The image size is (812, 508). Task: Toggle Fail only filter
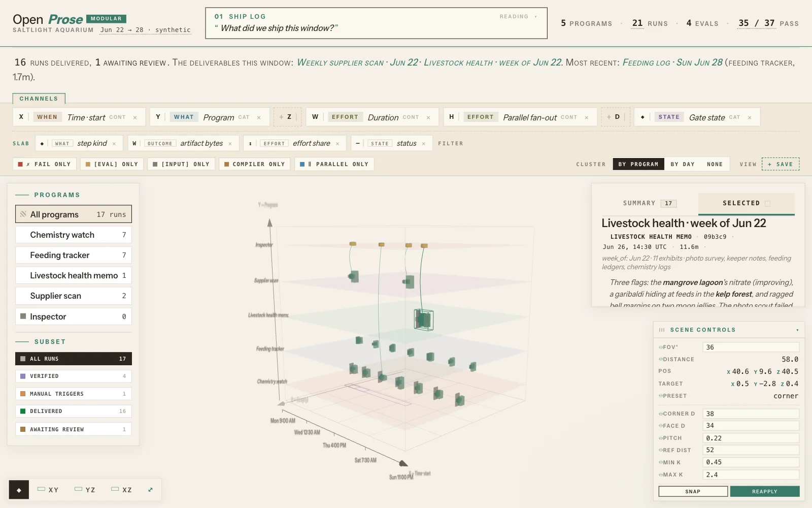[x=45, y=164]
